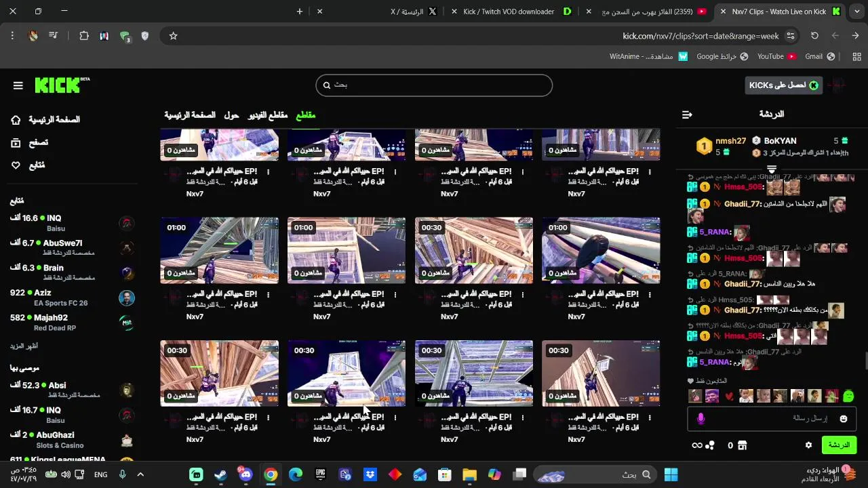Image resolution: width=868 pixels, height=488 pixels.
Task: Open the Chrome extensions puzzle icon
Action: [84, 36]
